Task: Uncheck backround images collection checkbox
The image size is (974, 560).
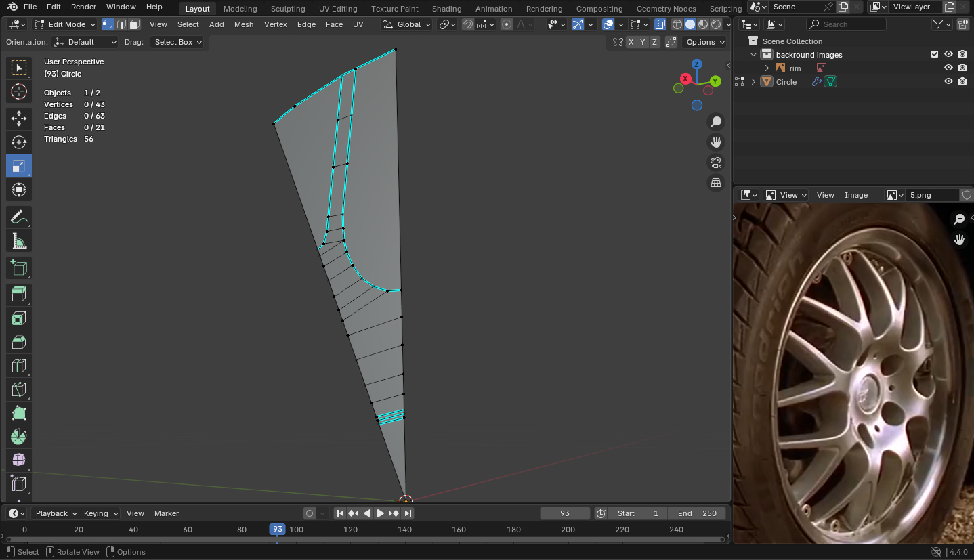Action: point(935,54)
